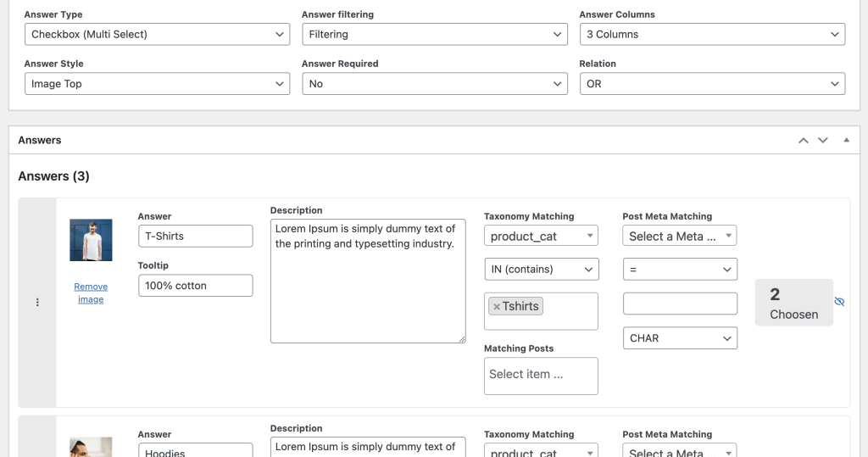Screen dimensions: 868x457
Task: Open the Answer Type dropdown
Action: [157, 35]
